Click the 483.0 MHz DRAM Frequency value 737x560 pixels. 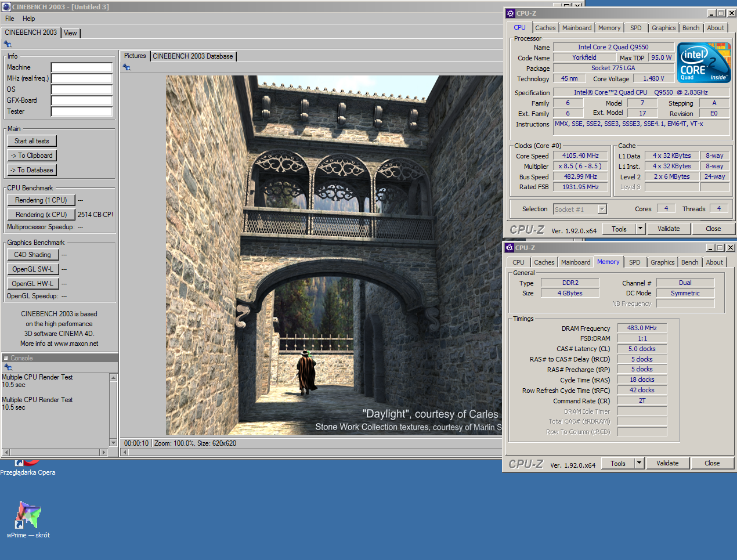(x=642, y=328)
